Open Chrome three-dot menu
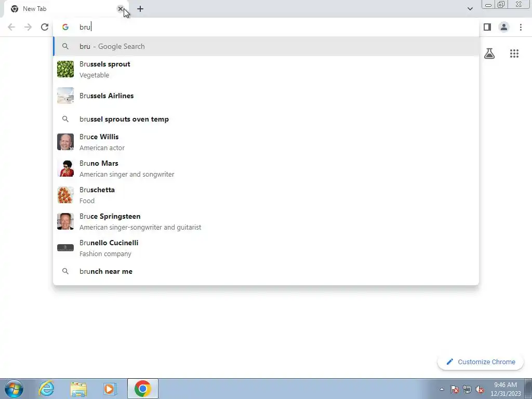Viewport: 532px width, 399px height. point(521,27)
